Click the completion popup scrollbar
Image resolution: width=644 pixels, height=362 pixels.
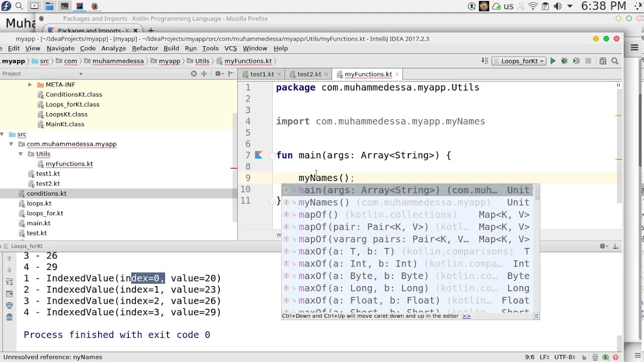[x=537, y=192]
